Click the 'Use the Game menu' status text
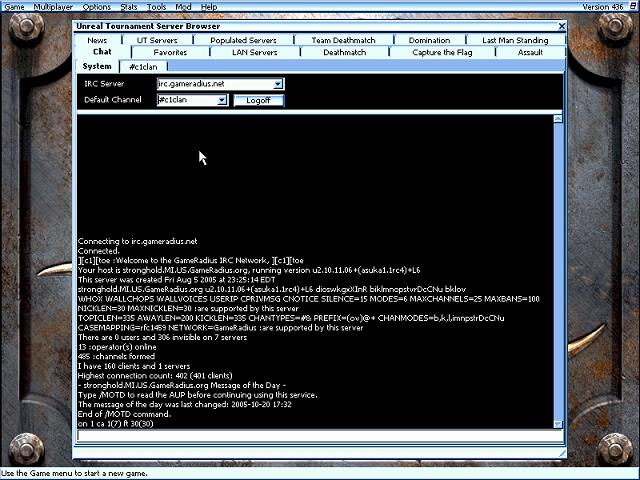Screen dimensions: 640x480 tap(74, 473)
